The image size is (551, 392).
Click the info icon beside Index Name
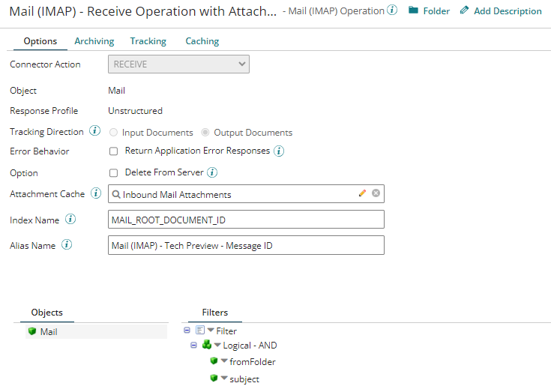(x=70, y=220)
